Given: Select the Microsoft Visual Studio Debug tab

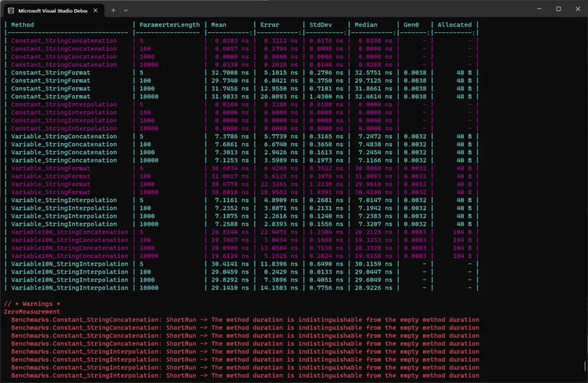Looking at the screenshot, I should [53, 10].
